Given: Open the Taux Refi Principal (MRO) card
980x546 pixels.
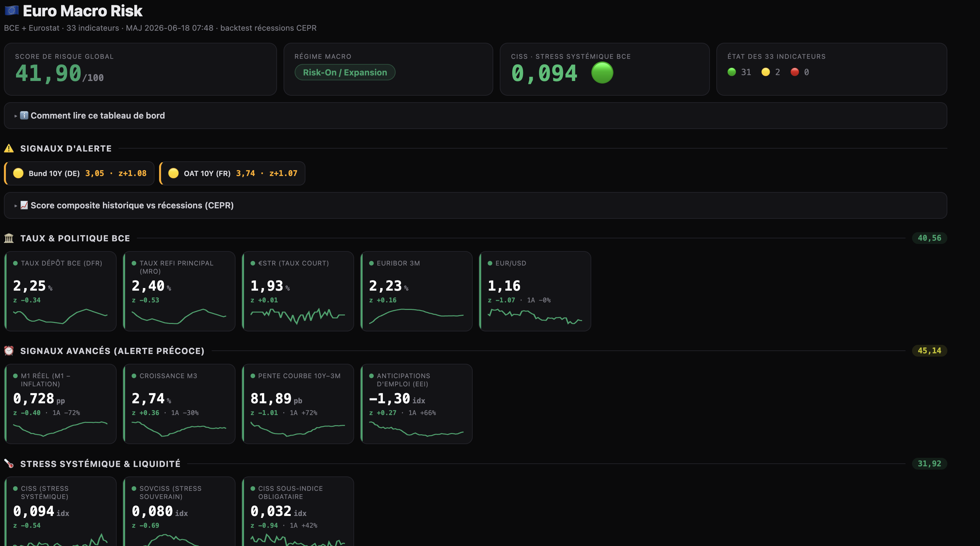Looking at the screenshot, I should tap(179, 291).
